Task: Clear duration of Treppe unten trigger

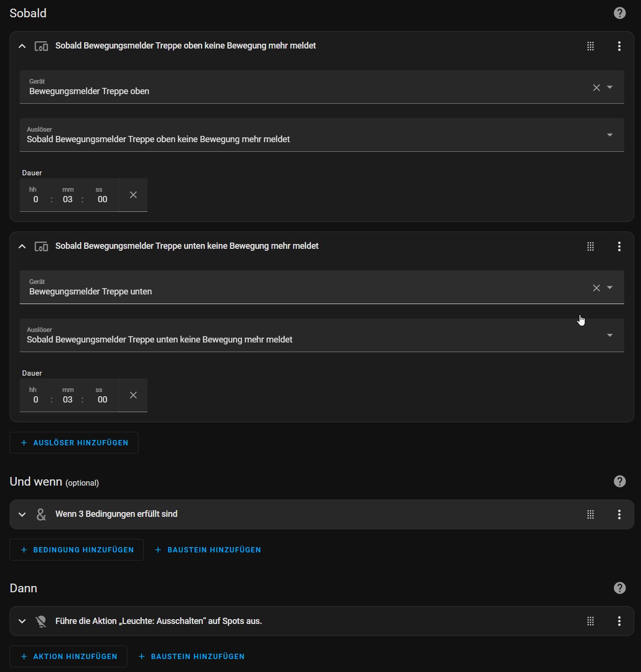Action: [133, 395]
